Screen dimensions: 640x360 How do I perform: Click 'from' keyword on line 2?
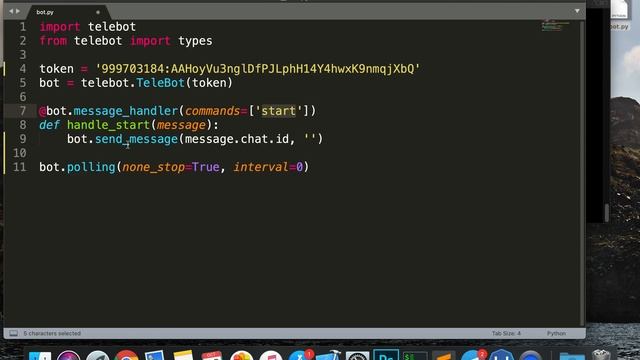[x=53, y=41]
